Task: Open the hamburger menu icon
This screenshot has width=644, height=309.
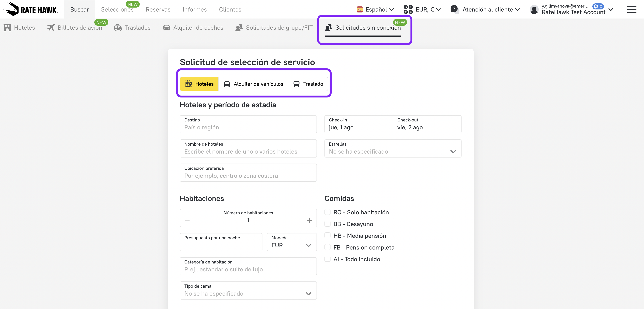Action: click(x=632, y=9)
